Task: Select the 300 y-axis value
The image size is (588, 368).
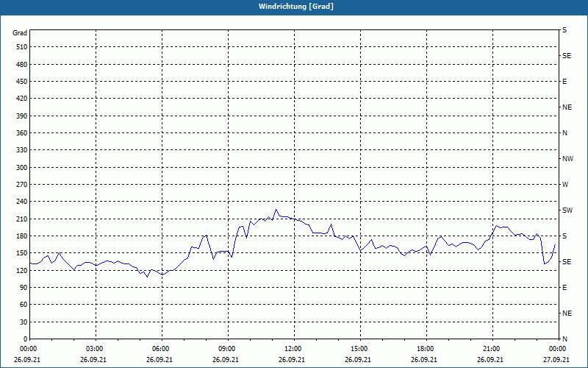Action: coord(22,168)
